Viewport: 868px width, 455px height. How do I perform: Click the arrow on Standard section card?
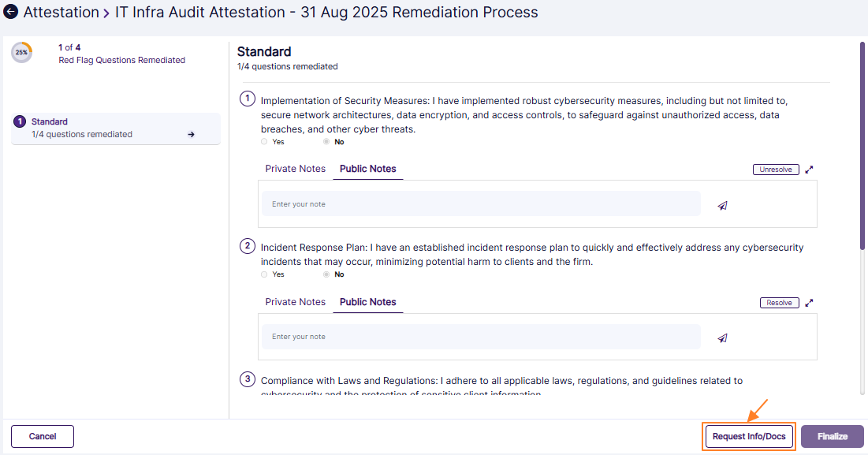point(191,135)
